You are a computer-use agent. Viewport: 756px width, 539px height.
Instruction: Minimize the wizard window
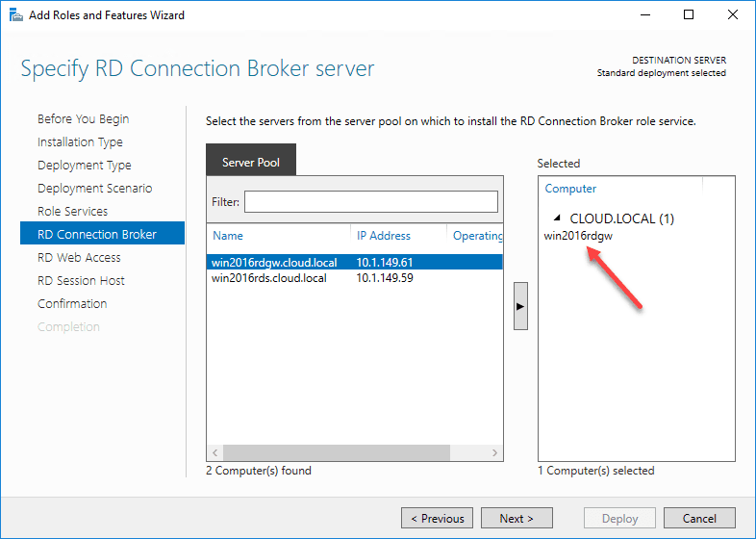point(645,15)
